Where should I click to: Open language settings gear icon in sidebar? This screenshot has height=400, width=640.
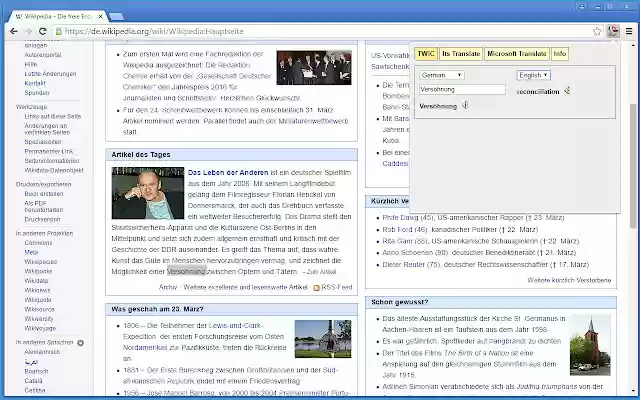80,343
